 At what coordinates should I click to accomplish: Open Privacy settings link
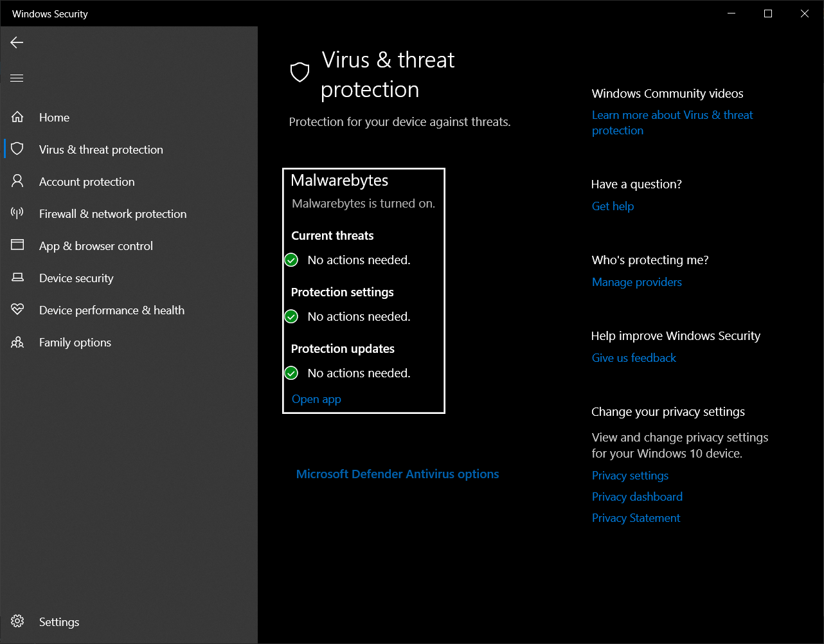pos(630,476)
